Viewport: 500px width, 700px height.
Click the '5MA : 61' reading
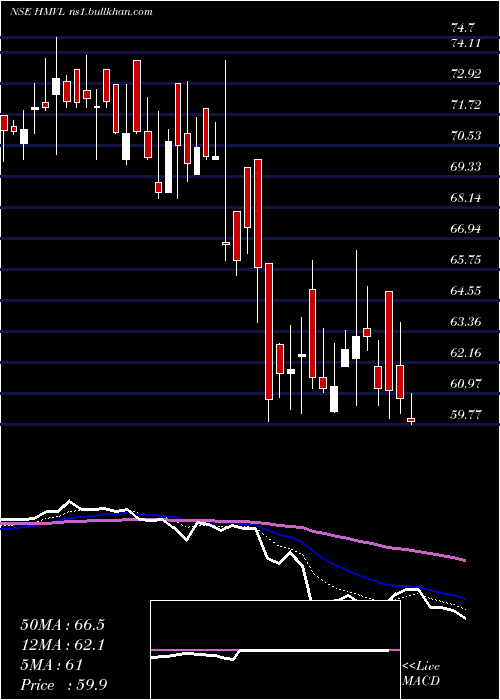point(52,665)
